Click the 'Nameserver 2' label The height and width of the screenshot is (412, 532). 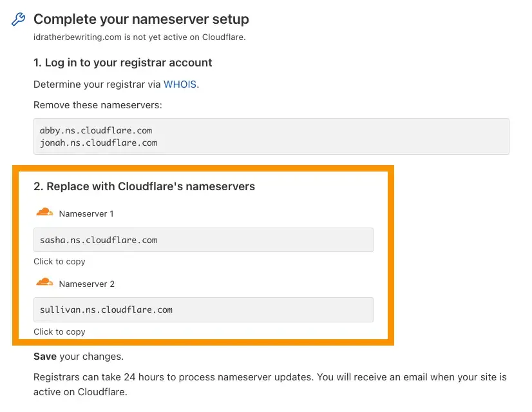[x=87, y=284]
